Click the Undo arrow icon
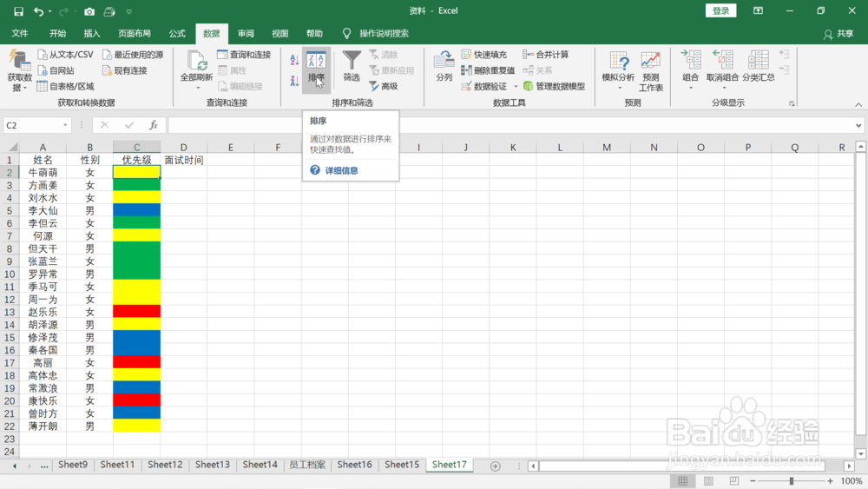The height and width of the screenshot is (489, 868). point(38,11)
